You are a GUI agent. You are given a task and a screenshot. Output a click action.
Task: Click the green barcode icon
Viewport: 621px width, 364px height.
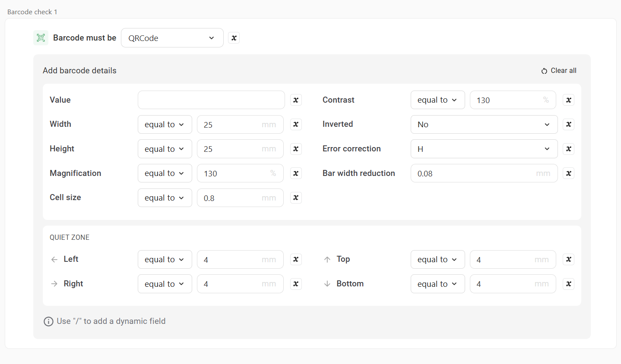click(x=41, y=38)
